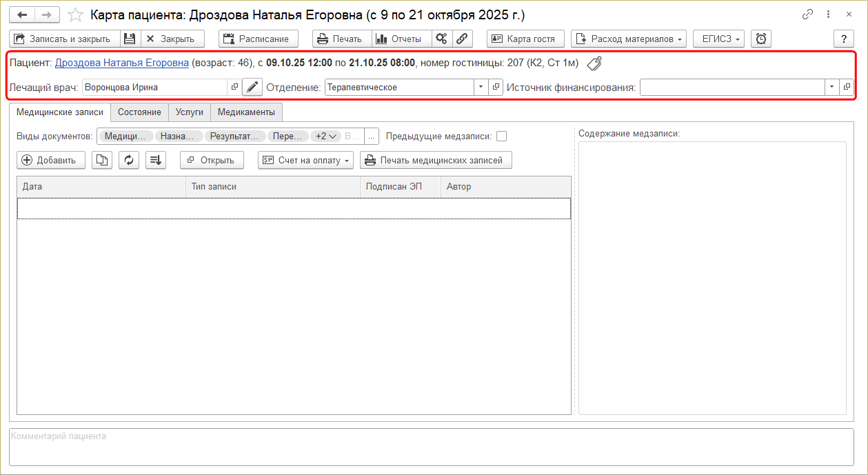Image resolution: width=868 pixels, height=475 pixels.
Task: Click the Комментарий пациента field
Action: coord(432,447)
